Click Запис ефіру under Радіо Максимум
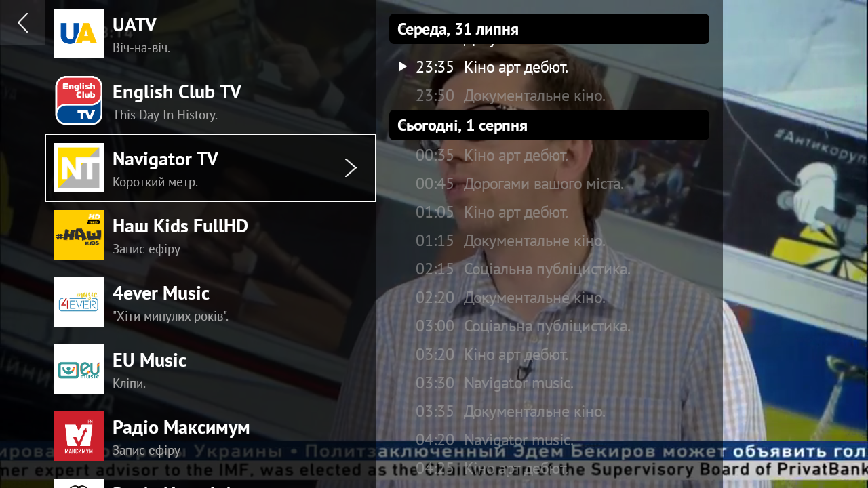The image size is (868, 488). pyautogui.click(x=146, y=451)
